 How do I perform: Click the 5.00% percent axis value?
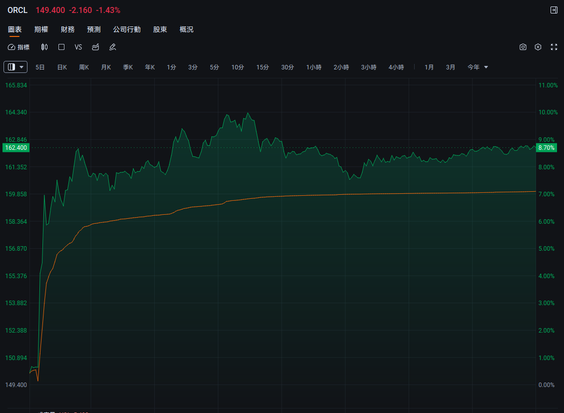coord(546,249)
